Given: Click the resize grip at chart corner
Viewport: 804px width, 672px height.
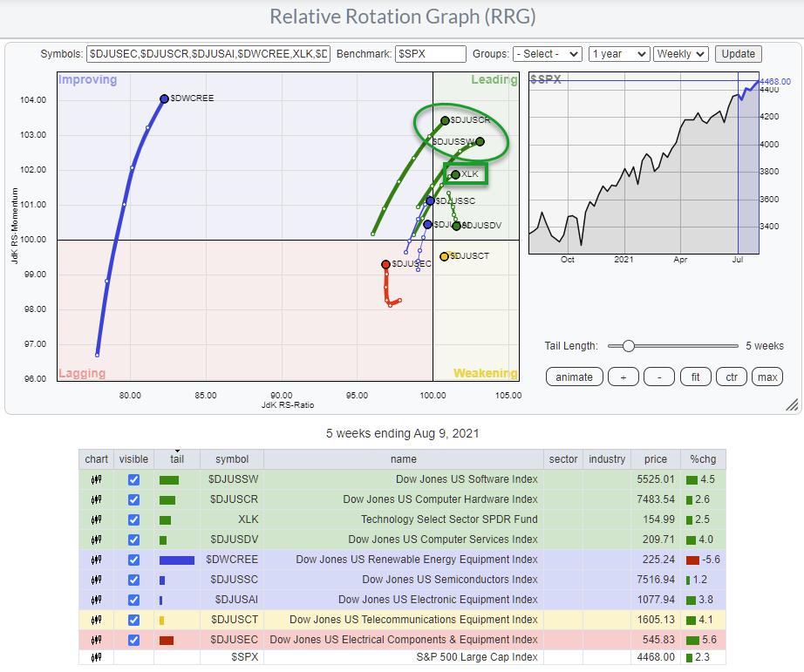Looking at the screenshot, I should (x=792, y=404).
